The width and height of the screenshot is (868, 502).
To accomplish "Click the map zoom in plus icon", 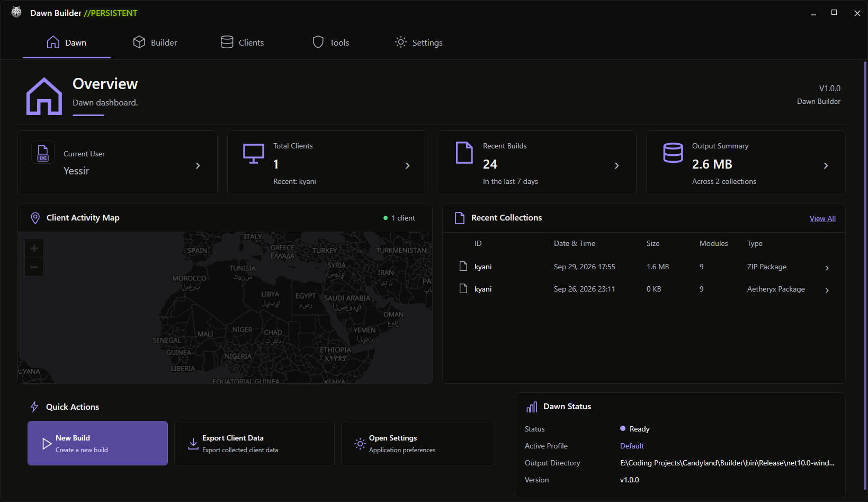I will (x=34, y=248).
